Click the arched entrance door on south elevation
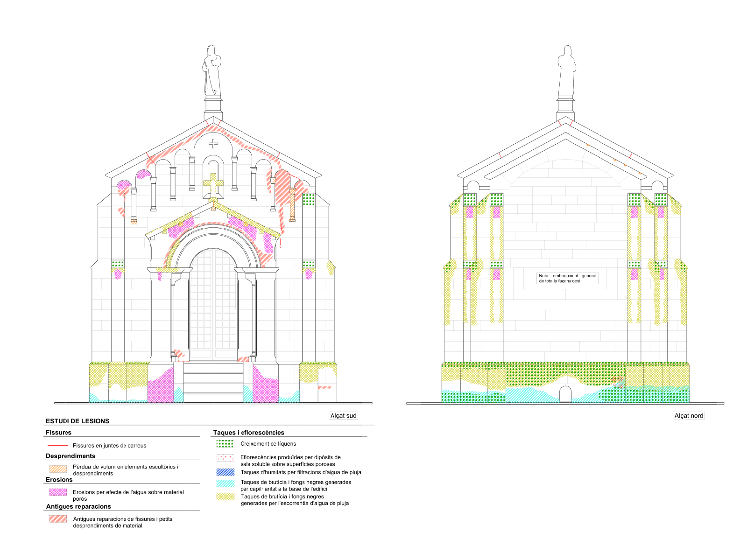The height and width of the screenshot is (560, 747). (213, 304)
